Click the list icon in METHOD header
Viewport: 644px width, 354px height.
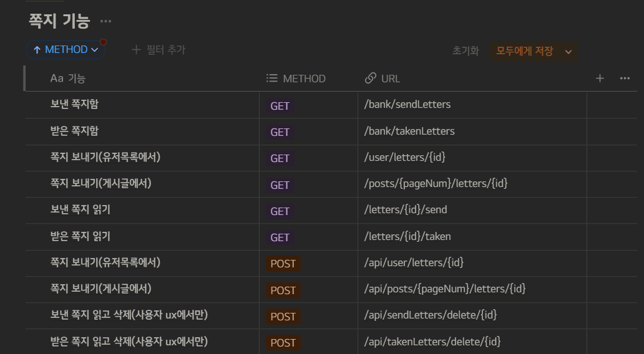(x=272, y=78)
